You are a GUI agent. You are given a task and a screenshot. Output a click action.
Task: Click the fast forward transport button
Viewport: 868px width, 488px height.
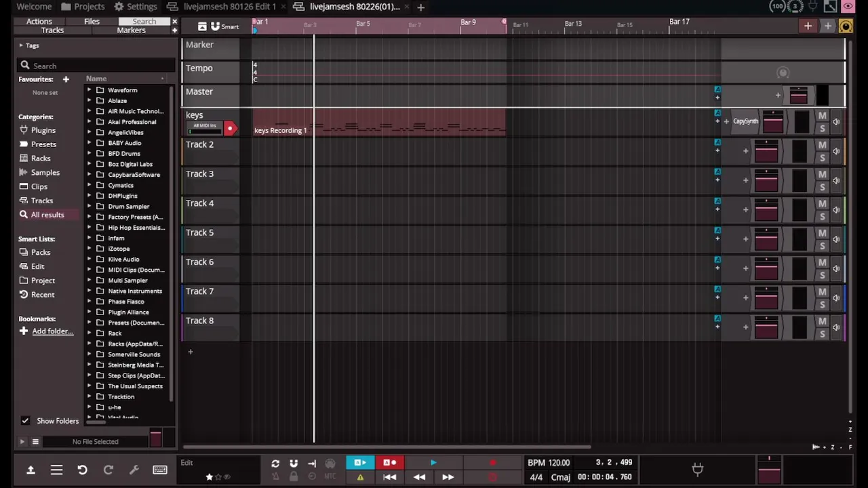tap(448, 477)
